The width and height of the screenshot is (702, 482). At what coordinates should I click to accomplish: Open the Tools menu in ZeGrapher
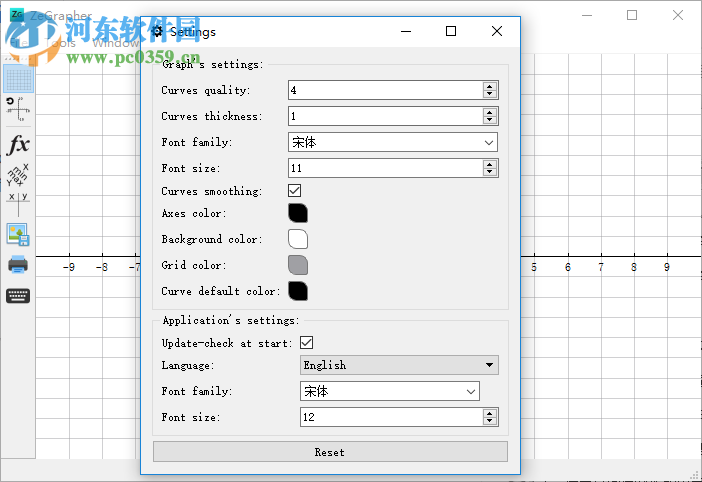[61, 43]
